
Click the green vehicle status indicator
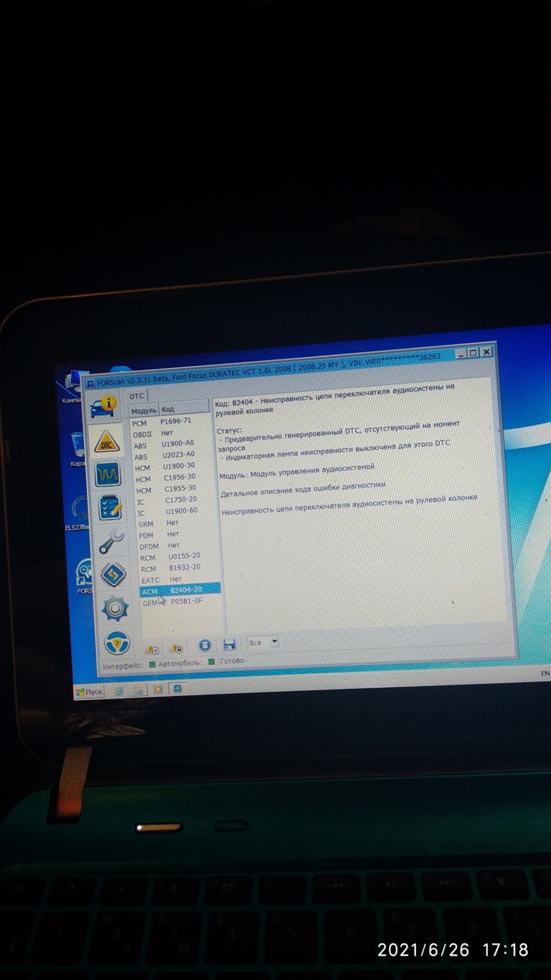point(211,661)
